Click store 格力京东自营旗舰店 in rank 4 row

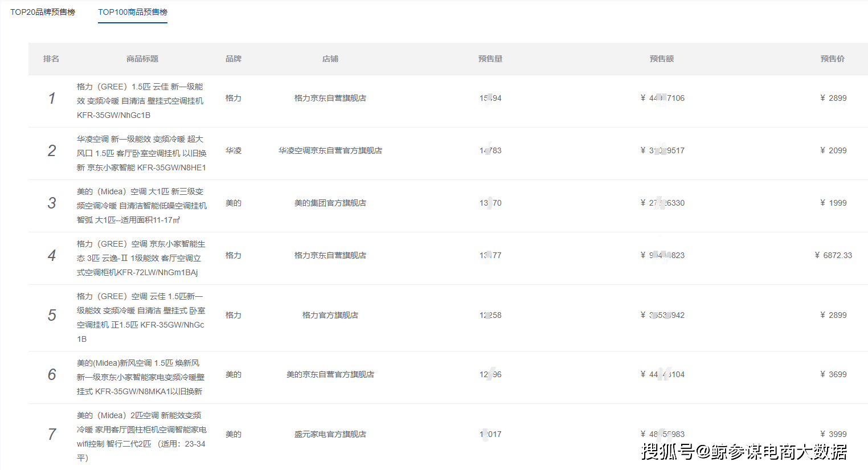pyautogui.click(x=330, y=255)
